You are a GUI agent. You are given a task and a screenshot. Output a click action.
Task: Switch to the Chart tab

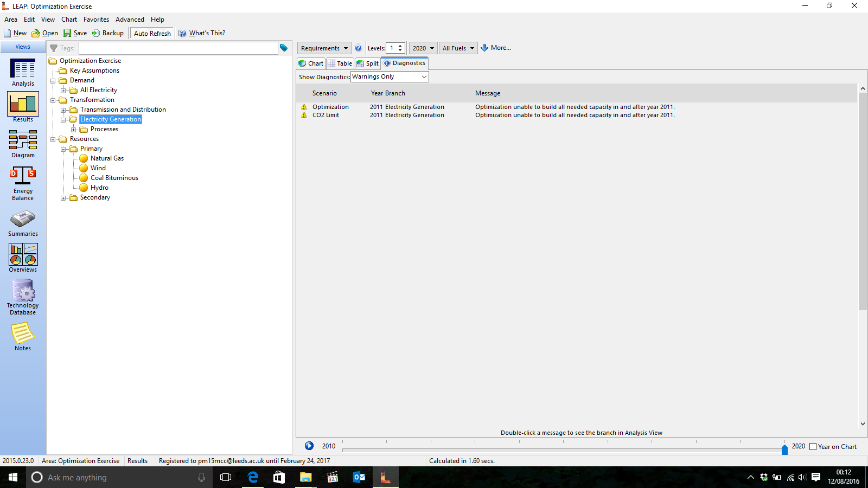(x=311, y=63)
